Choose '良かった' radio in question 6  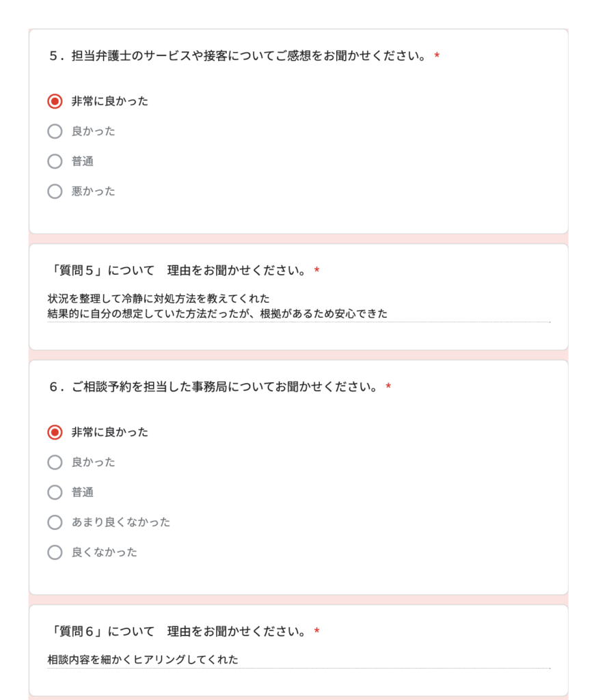(x=55, y=462)
